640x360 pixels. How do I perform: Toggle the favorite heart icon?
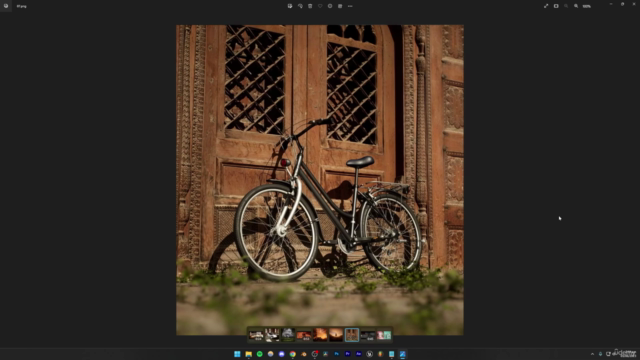[320, 6]
